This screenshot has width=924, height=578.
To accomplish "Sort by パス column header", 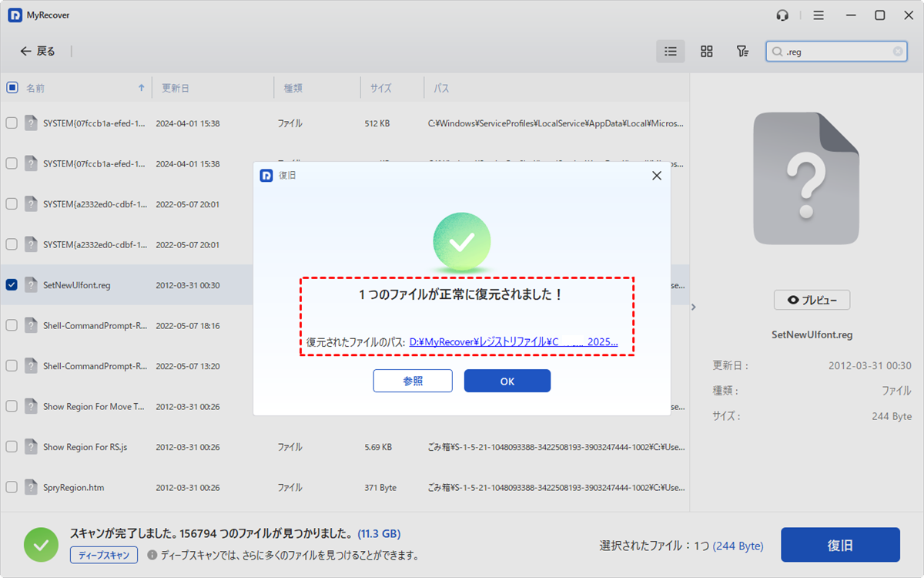I will tap(441, 88).
